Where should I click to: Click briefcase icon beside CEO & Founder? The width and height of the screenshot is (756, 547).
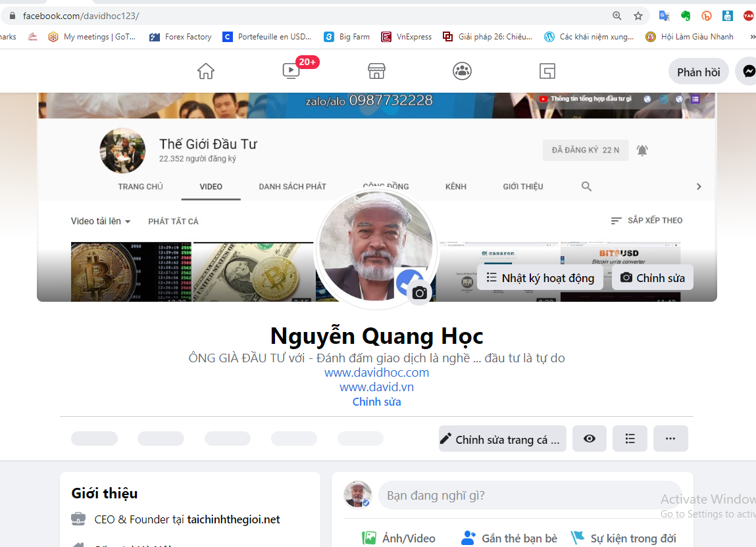pos(78,519)
